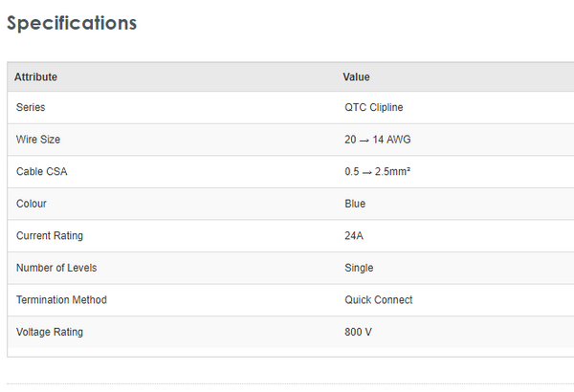574x392 pixels.
Task: Click the 24A current rating value
Action: point(355,236)
